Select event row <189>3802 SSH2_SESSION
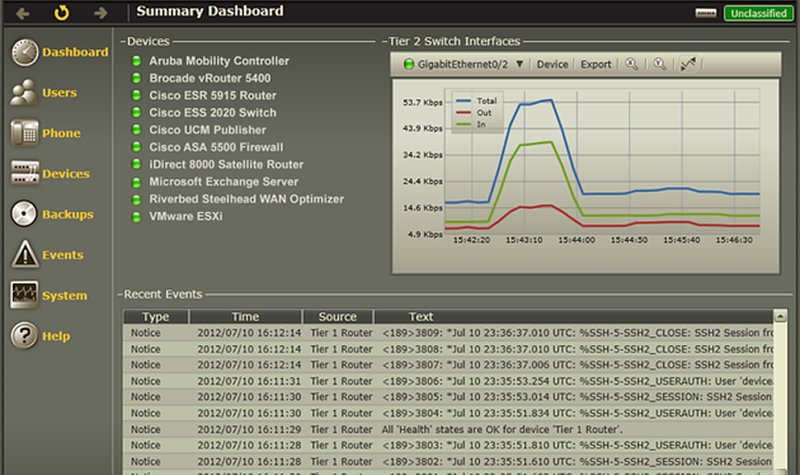The width and height of the screenshot is (800, 475). point(448,462)
